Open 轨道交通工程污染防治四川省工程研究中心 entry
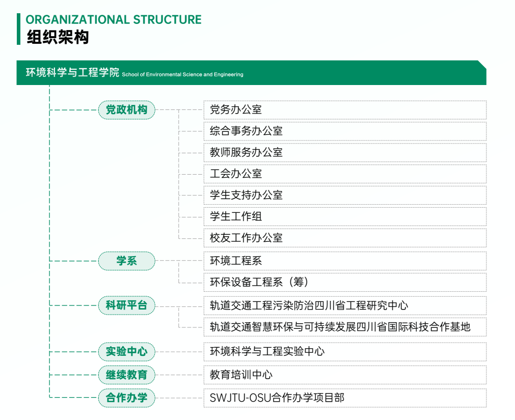 (345, 306)
